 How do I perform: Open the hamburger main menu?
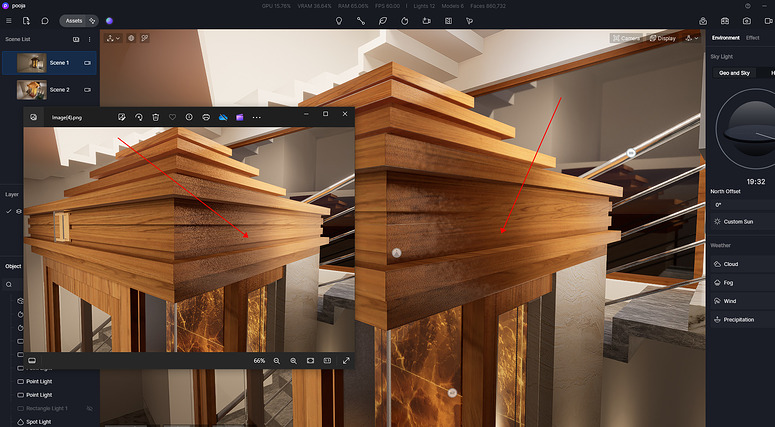(9, 21)
